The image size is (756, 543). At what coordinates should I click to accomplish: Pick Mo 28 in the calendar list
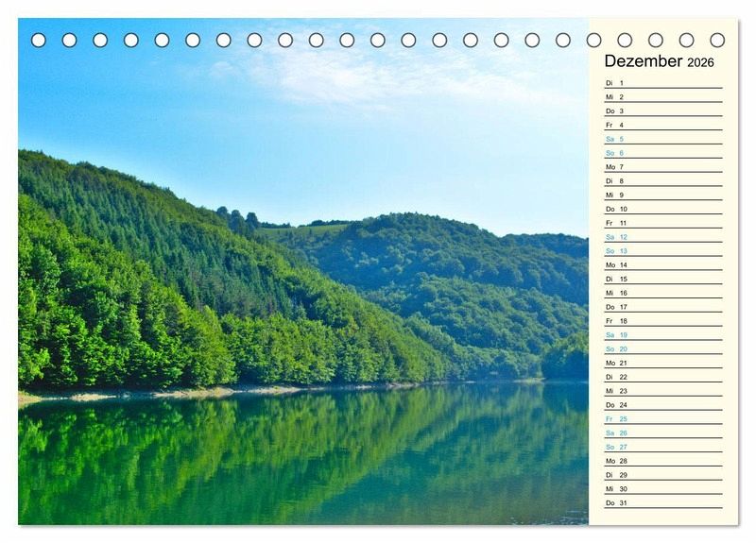point(662,461)
